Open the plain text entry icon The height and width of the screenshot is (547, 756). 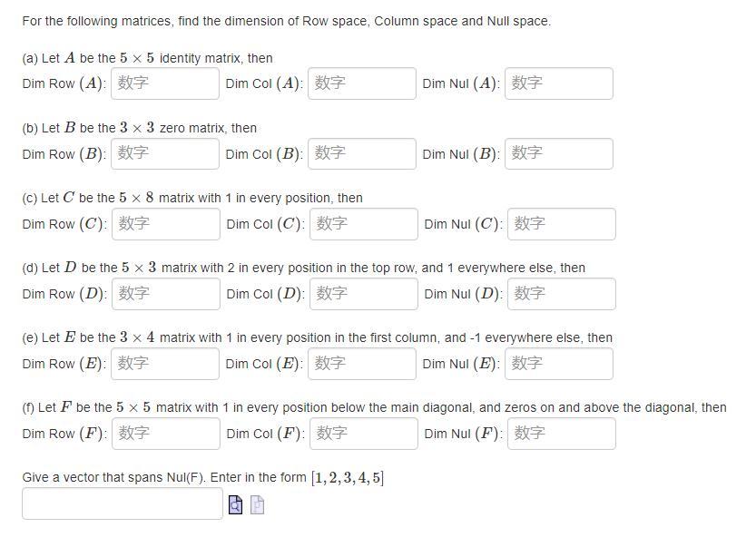point(257,504)
